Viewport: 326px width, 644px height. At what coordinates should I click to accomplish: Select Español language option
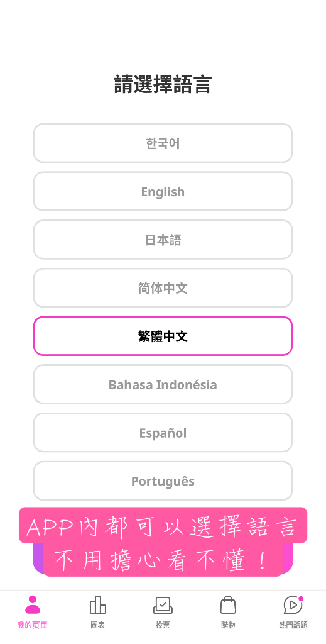(163, 433)
